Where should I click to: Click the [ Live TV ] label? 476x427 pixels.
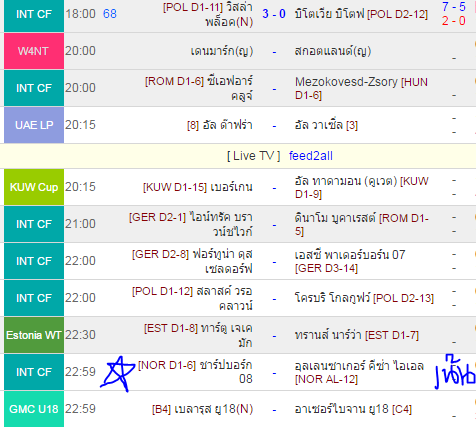(254, 156)
